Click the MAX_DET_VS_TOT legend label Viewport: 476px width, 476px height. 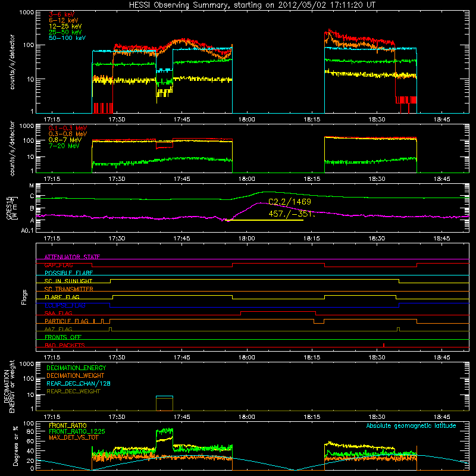[74, 437]
